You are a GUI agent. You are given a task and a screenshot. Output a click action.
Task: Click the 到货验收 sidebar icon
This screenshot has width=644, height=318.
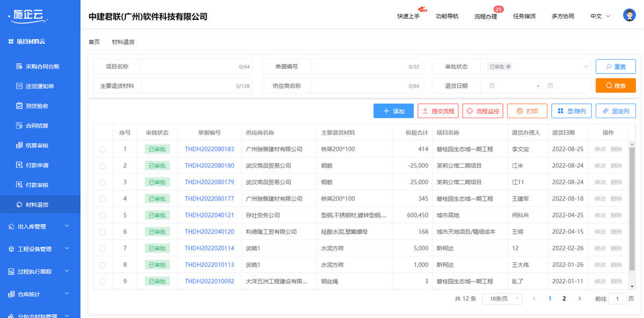click(20, 106)
